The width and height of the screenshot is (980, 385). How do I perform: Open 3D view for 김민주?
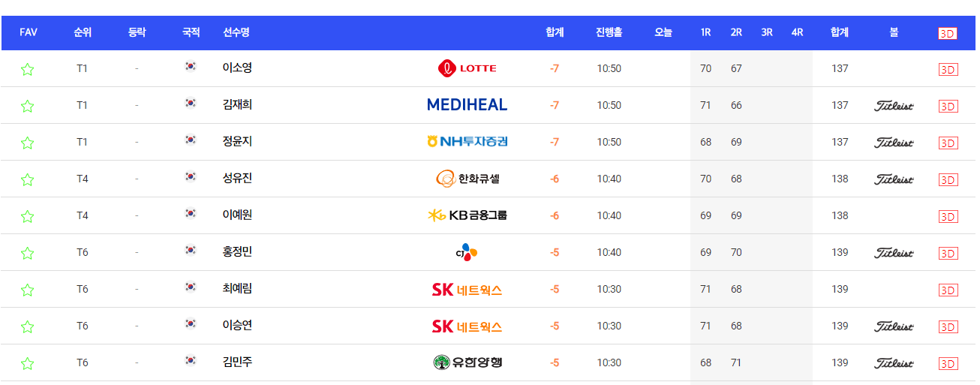point(948,364)
